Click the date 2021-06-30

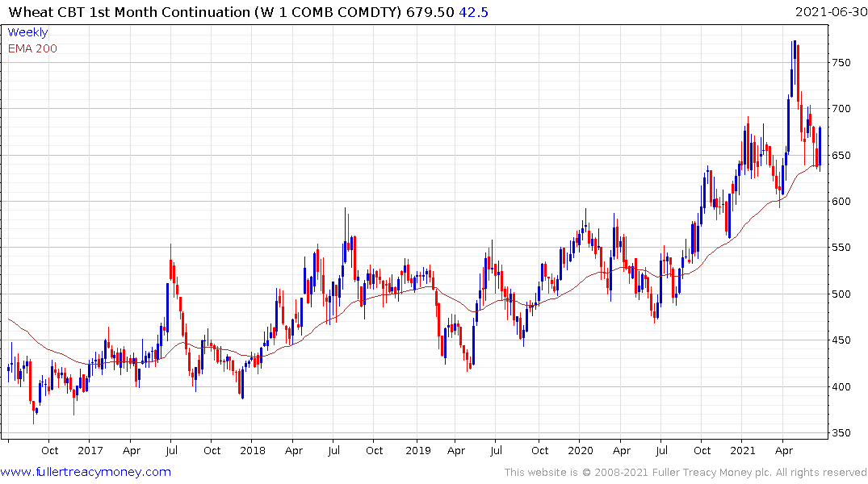point(830,12)
